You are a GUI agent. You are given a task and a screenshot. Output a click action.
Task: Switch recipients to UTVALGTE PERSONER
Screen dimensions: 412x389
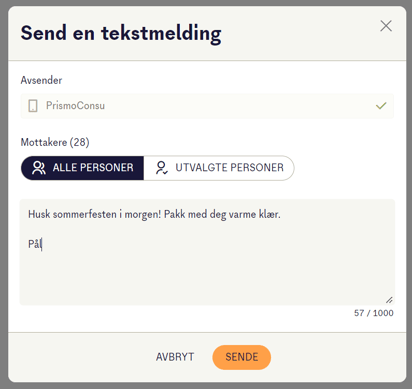point(219,168)
